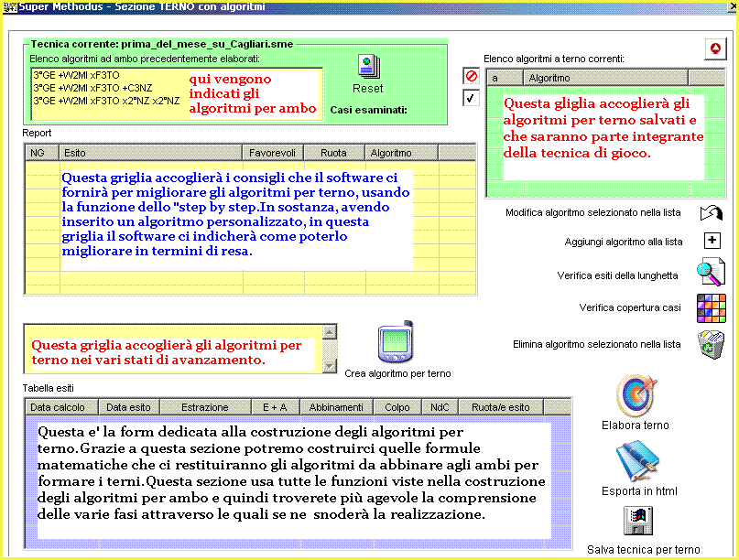Image resolution: width=739 pixels, height=560 pixels.
Task: Click the Algoritmo column header in Report grid
Action: [401, 153]
